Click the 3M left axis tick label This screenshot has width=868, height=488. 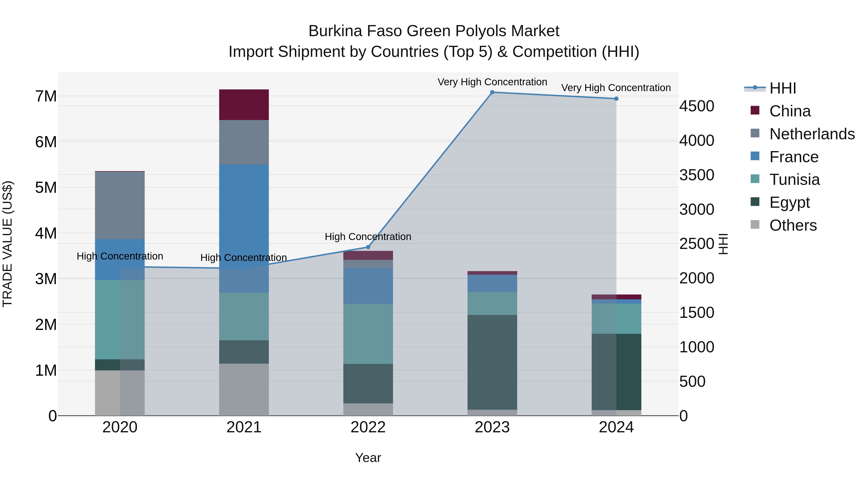click(46, 279)
